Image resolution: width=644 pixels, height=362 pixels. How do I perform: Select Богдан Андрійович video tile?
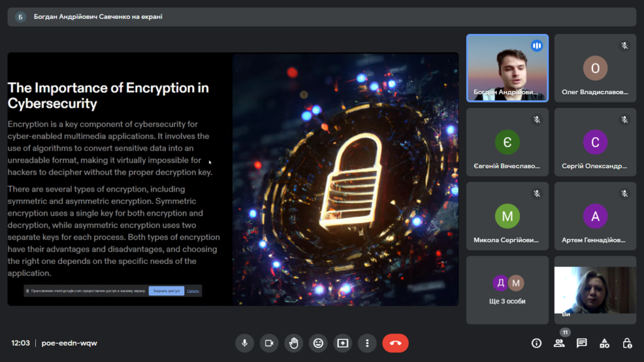507,68
